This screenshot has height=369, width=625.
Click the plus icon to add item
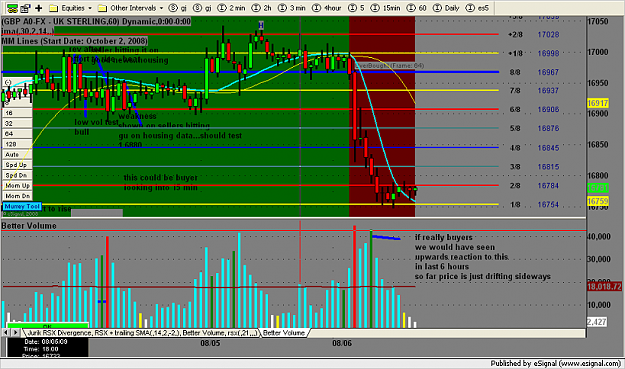point(39,8)
